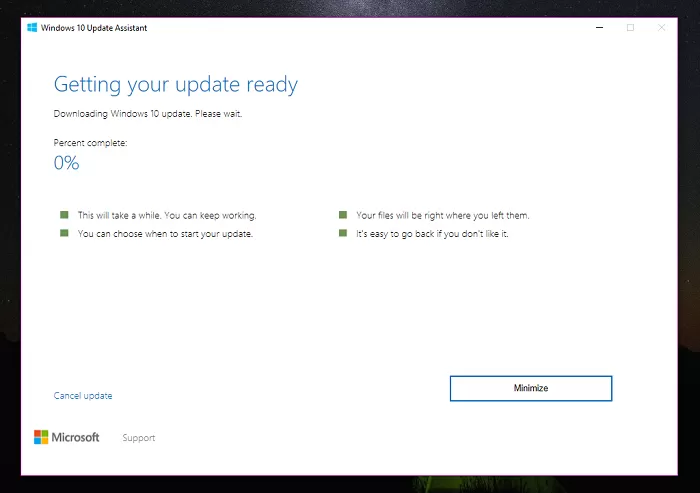
Task: Click green bullet beside 'Your files will be'
Action: 343,215
